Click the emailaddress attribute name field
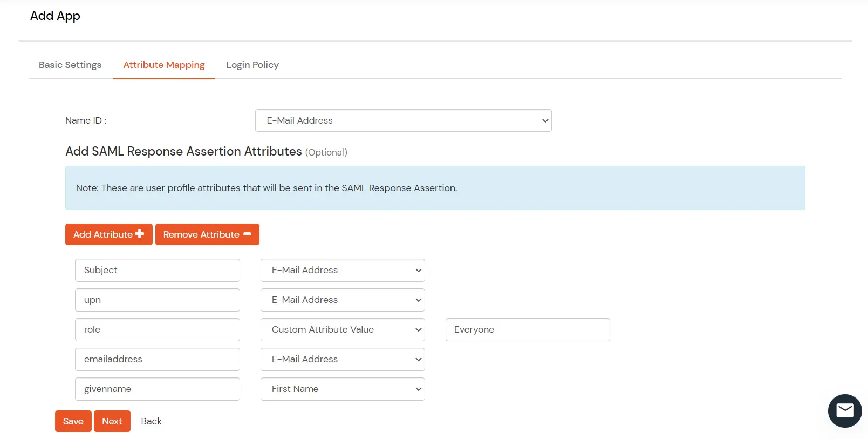This screenshot has height=439, width=868. click(x=158, y=359)
